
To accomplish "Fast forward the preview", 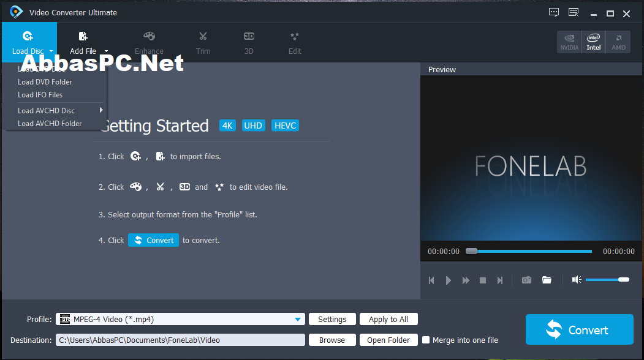I will coord(466,280).
